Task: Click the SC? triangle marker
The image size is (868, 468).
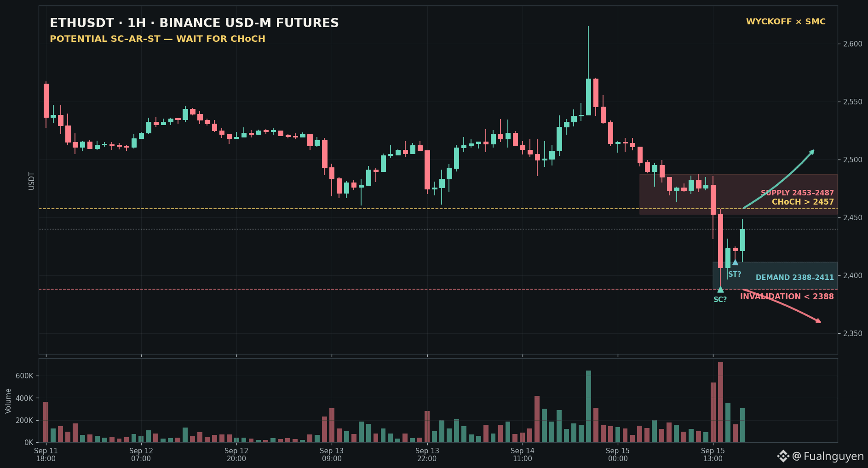Action: [720, 290]
